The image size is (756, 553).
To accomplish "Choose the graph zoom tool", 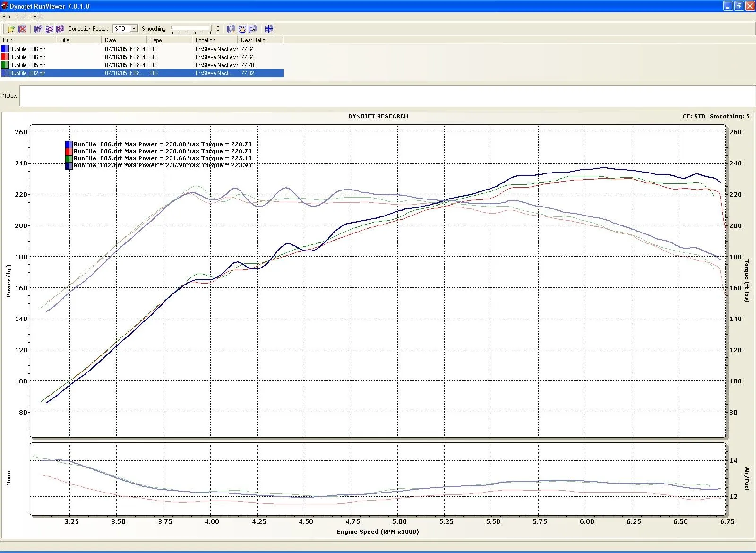I will 231,28.
